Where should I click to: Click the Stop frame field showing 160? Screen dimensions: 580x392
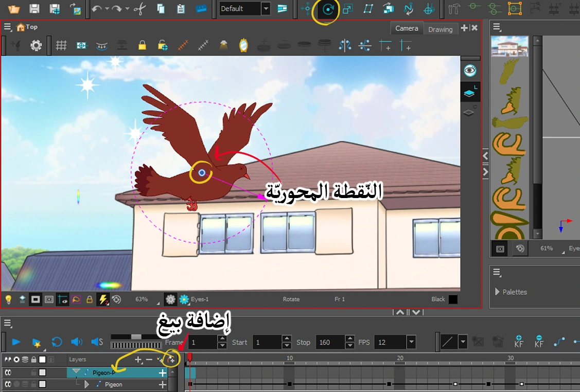[331, 342]
